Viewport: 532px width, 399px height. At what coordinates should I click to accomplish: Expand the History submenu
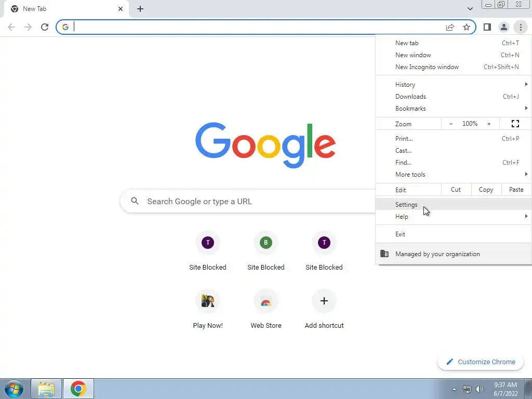coord(453,85)
